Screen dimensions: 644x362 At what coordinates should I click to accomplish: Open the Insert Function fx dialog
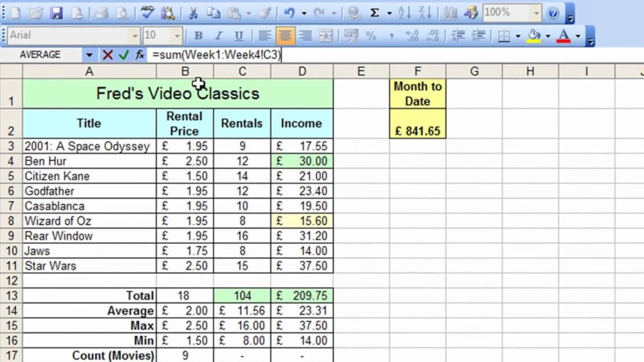click(140, 55)
